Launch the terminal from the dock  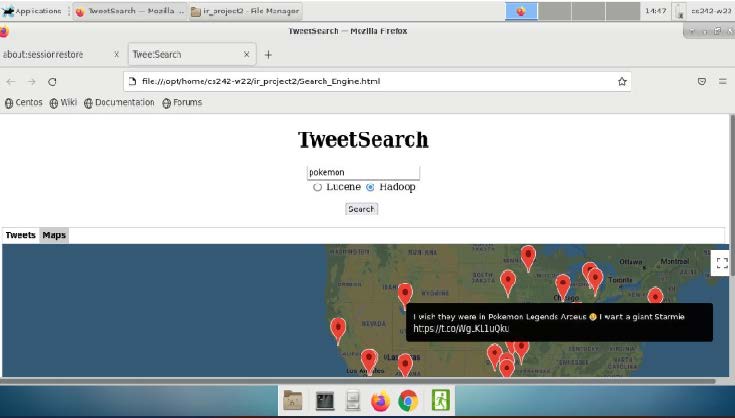pyautogui.click(x=324, y=401)
